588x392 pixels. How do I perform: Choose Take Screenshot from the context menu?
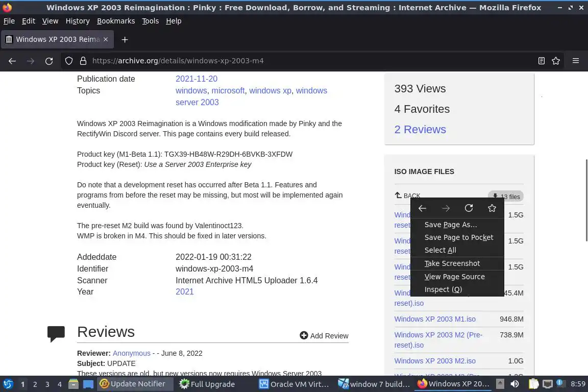(457, 263)
